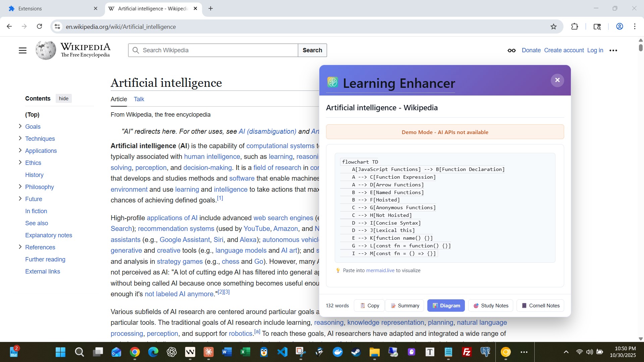Open Wikipedia main menu hamburger icon
Image resolution: width=644 pixels, height=362 pixels.
pyautogui.click(x=22, y=50)
